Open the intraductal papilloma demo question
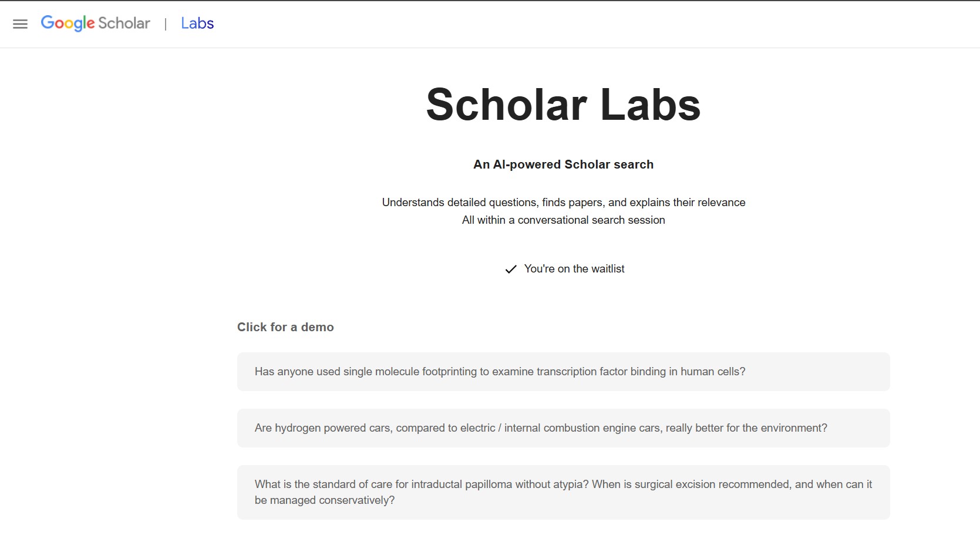The width and height of the screenshot is (980, 535). [563, 492]
